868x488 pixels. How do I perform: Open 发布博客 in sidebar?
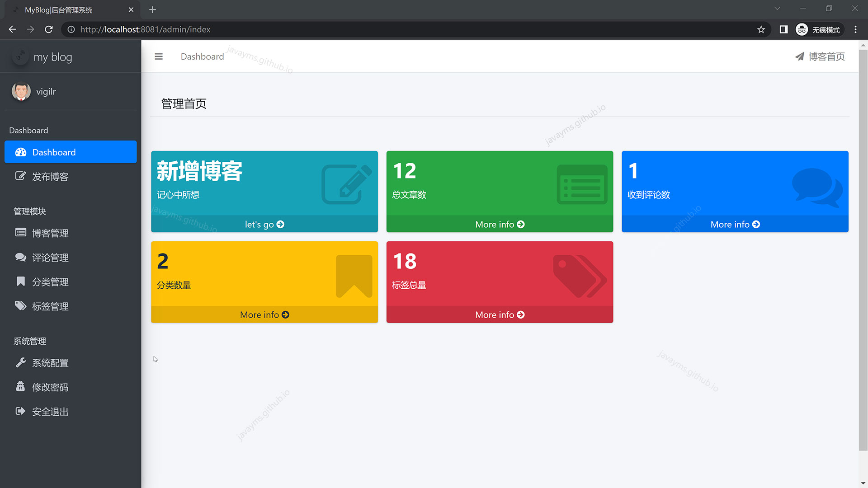pyautogui.click(x=50, y=177)
